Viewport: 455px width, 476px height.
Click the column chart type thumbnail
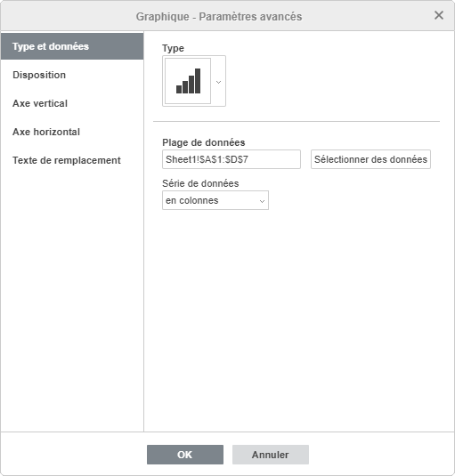[x=188, y=81]
